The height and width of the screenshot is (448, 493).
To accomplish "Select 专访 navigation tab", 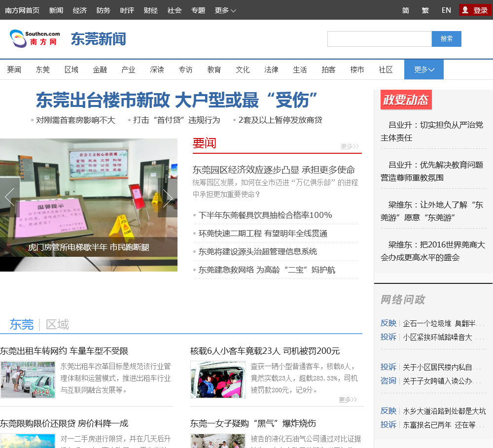I will click(x=185, y=69).
